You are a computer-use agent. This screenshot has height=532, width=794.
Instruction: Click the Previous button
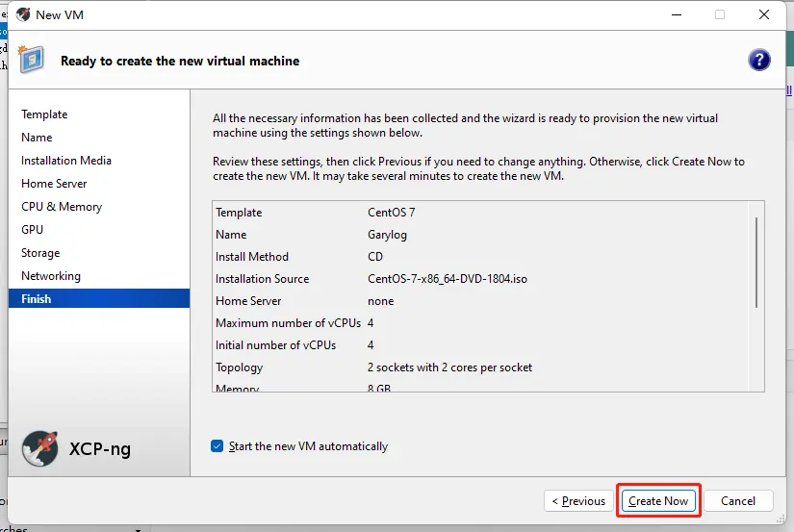[578, 500]
